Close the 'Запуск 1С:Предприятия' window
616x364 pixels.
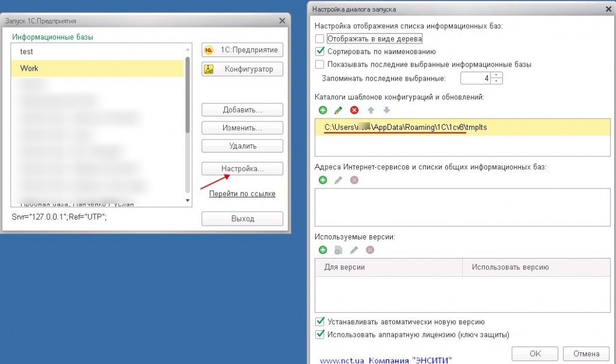282,20
